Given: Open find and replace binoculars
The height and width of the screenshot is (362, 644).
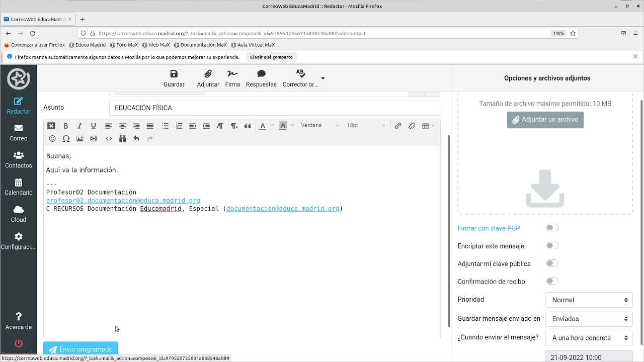Looking at the screenshot, I should click(x=122, y=138).
